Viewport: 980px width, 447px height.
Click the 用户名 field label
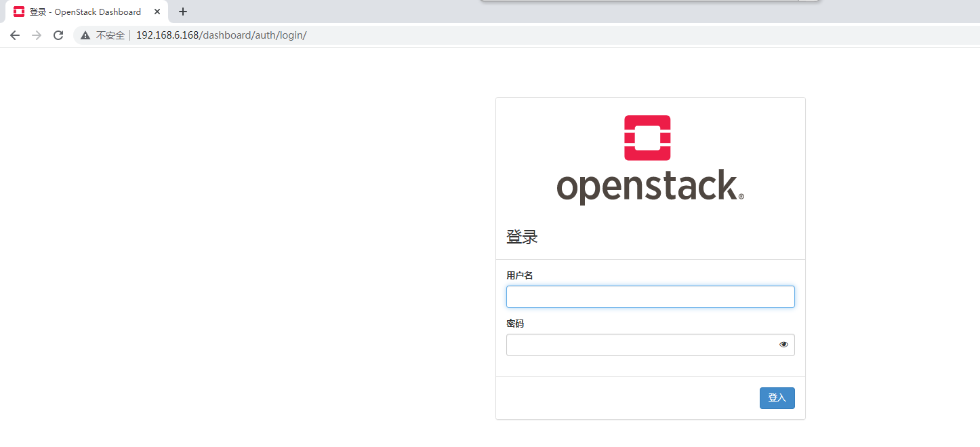[x=520, y=275]
